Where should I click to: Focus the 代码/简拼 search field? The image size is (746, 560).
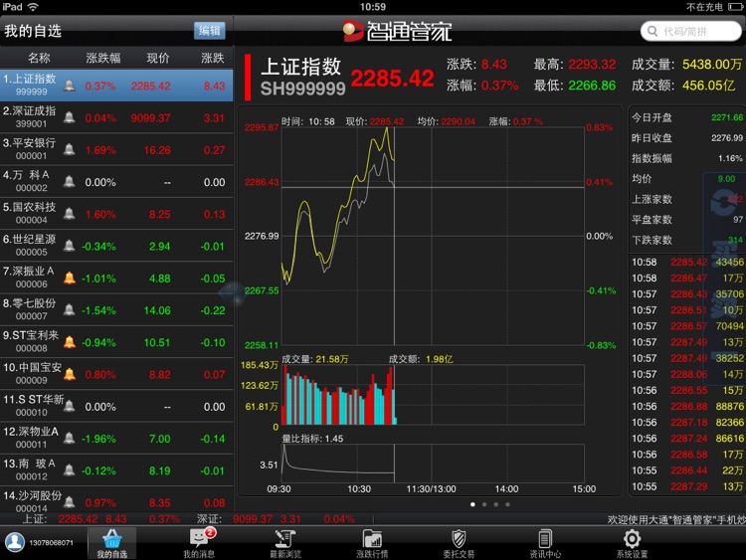click(x=691, y=32)
